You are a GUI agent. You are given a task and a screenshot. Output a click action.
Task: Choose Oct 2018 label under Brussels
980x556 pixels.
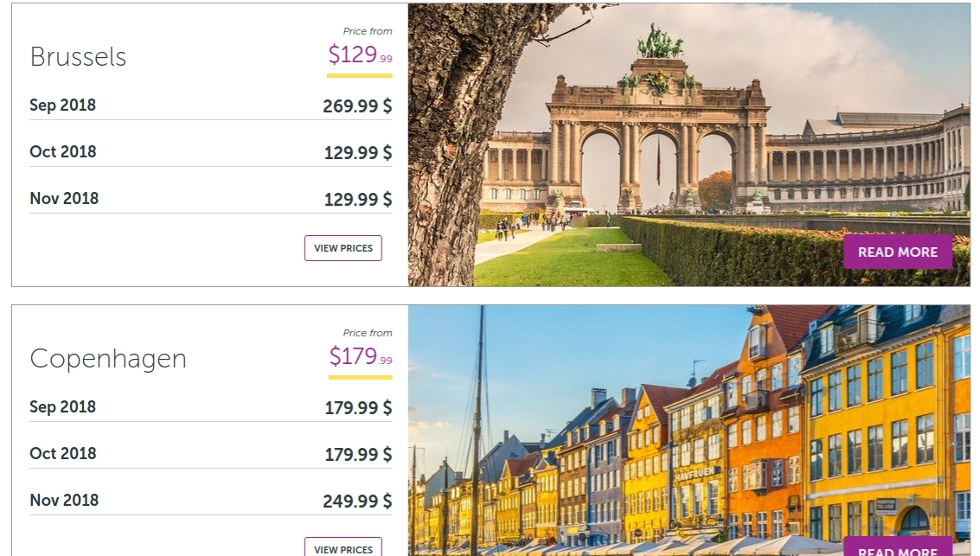(x=62, y=152)
